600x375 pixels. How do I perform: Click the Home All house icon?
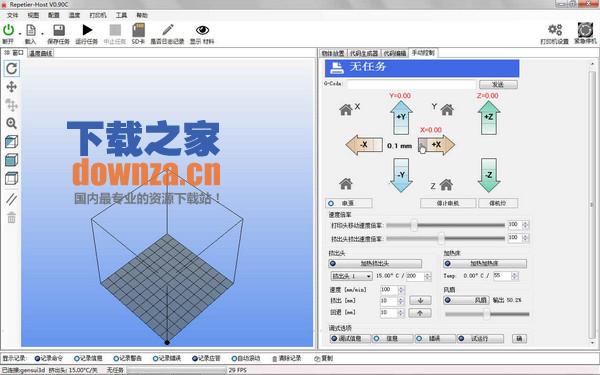click(346, 184)
